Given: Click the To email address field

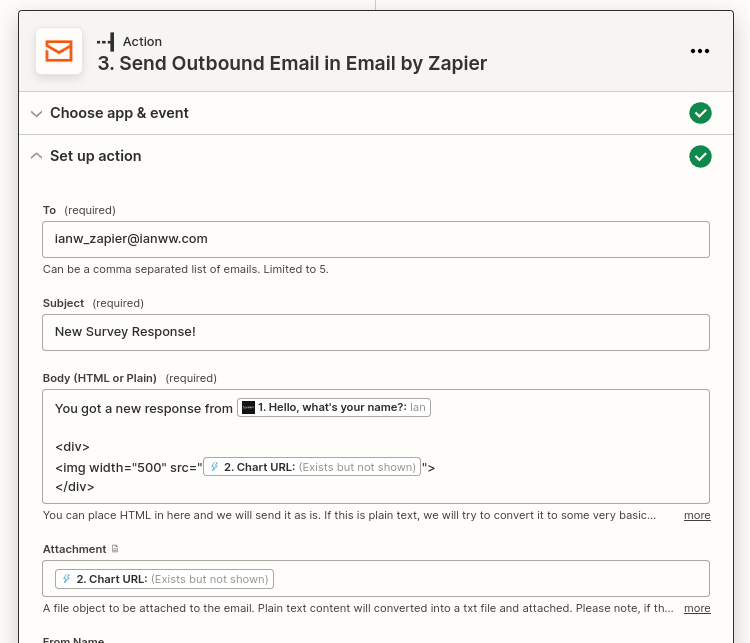Looking at the screenshot, I should point(375,239).
